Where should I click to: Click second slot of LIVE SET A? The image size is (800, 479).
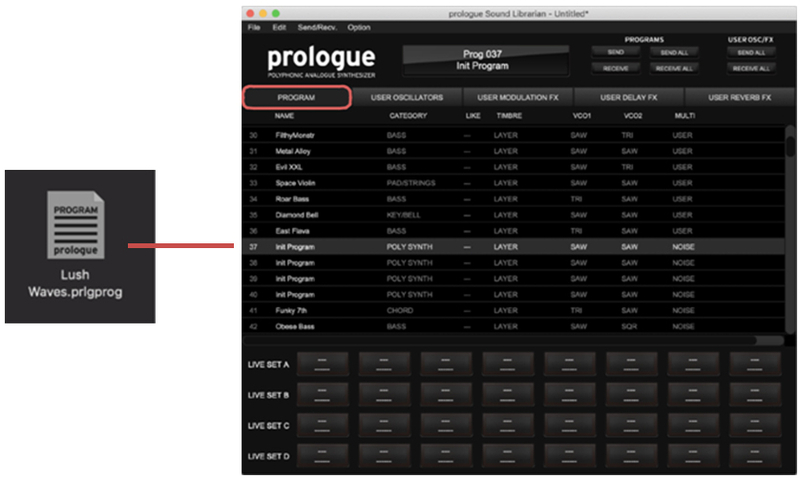(384, 364)
